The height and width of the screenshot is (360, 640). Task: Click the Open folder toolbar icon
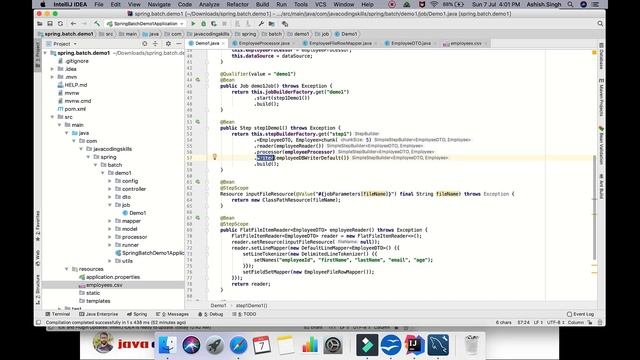[40, 24]
